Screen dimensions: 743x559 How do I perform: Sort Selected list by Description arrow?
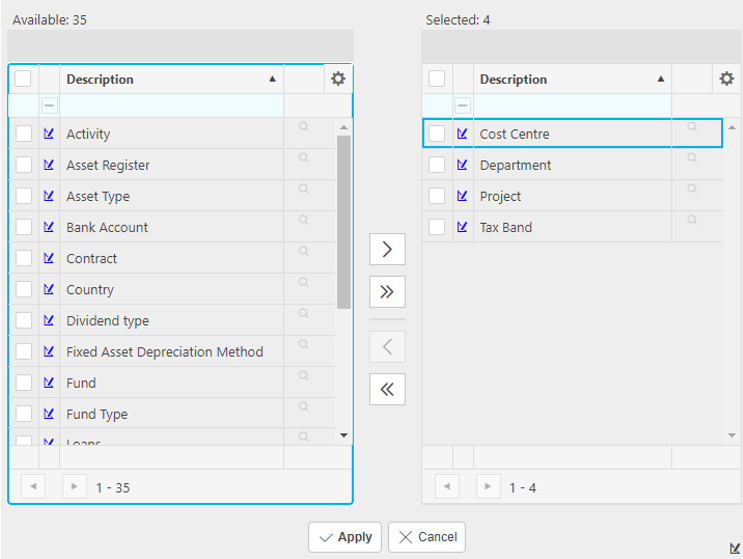coord(661,79)
